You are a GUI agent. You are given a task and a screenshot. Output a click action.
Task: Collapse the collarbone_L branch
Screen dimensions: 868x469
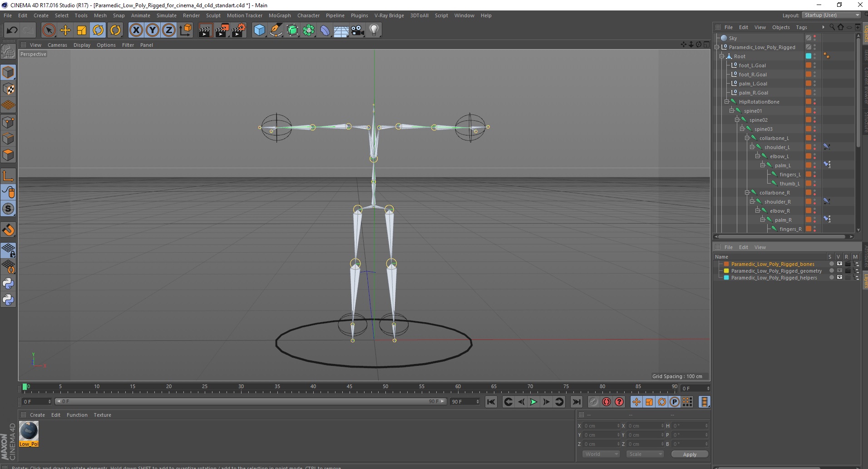pos(747,138)
